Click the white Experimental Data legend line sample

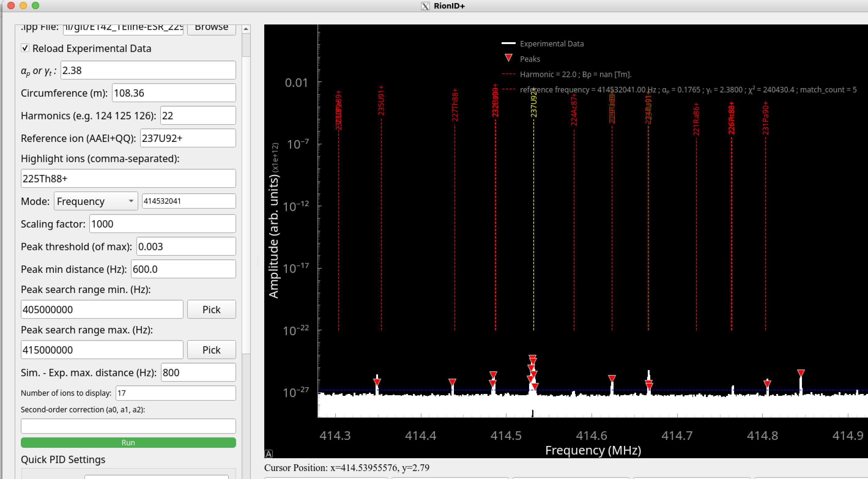coord(508,43)
